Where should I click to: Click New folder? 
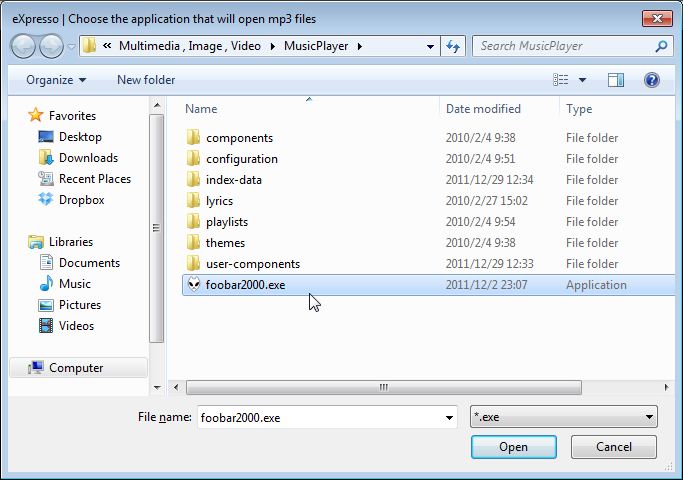pos(146,80)
